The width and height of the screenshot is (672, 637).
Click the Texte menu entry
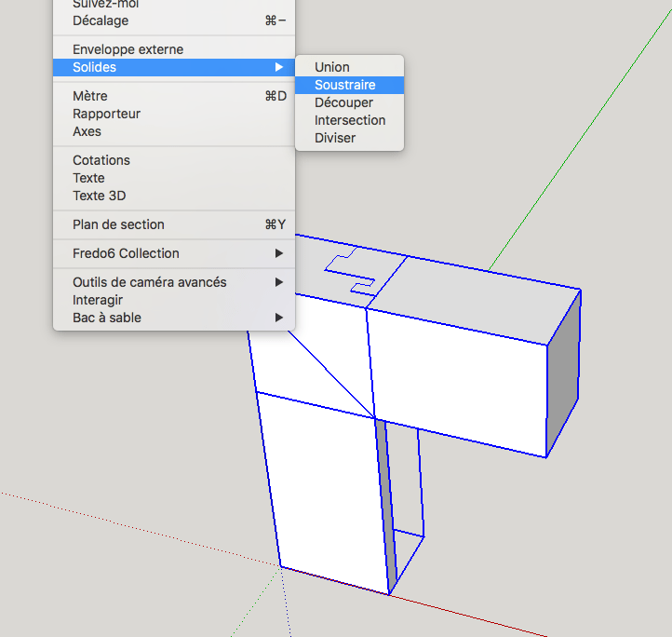pyautogui.click(x=174, y=178)
